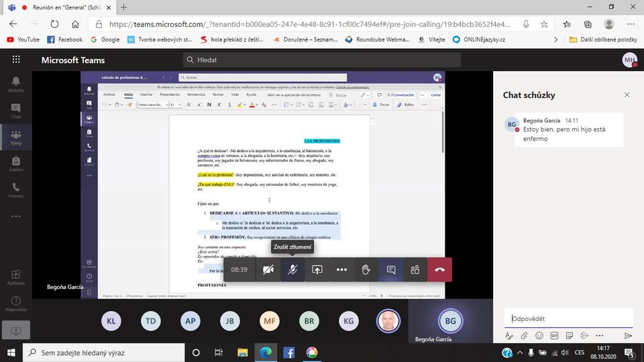Show the participants list

pyautogui.click(x=415, y=269)
